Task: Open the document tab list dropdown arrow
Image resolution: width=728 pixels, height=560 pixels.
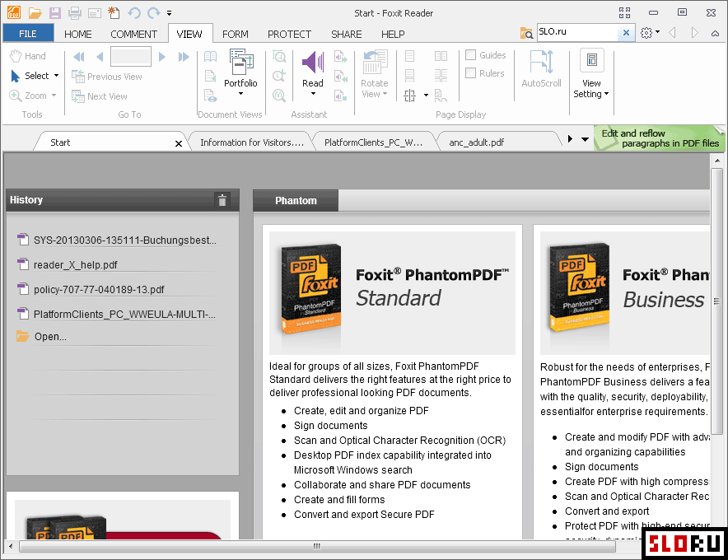Action: point(585,139)
